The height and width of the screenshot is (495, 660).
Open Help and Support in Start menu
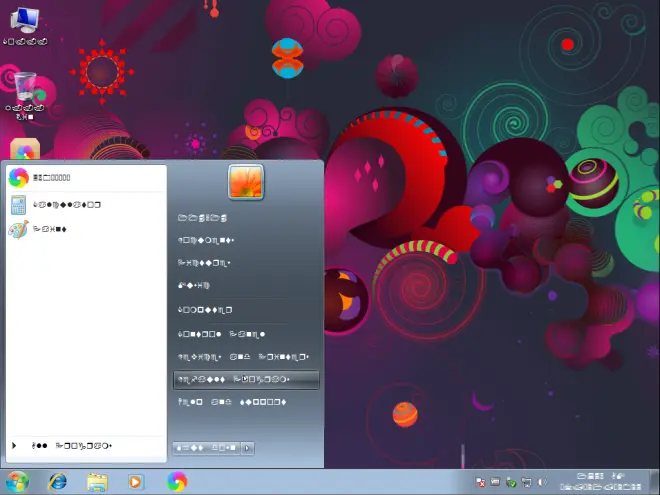click(232, 402)
